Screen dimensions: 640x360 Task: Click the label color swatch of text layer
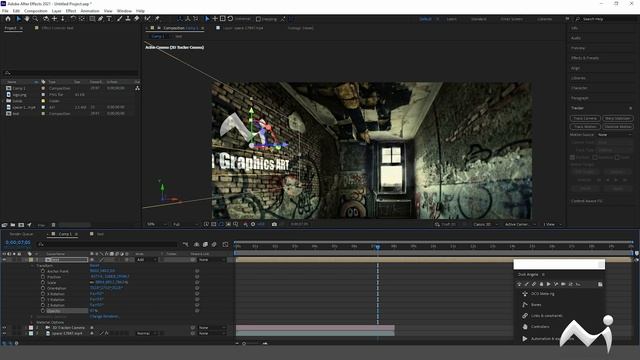click(x=31, y=260)
